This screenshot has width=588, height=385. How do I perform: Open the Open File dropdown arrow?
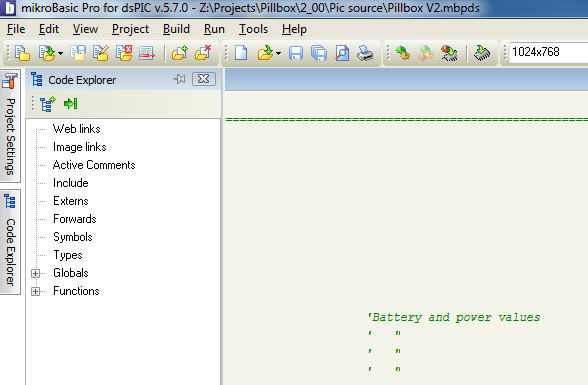coord(278,53)
